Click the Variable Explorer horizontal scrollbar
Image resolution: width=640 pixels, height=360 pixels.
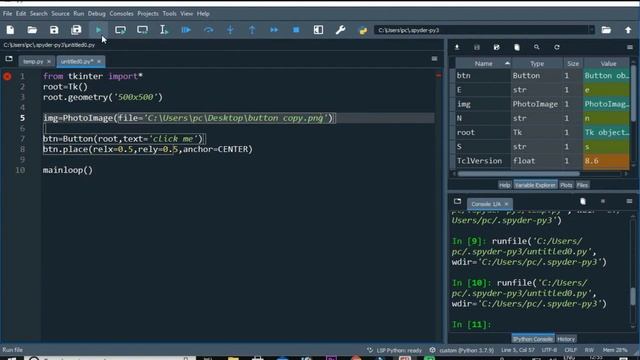pos(518,174)
